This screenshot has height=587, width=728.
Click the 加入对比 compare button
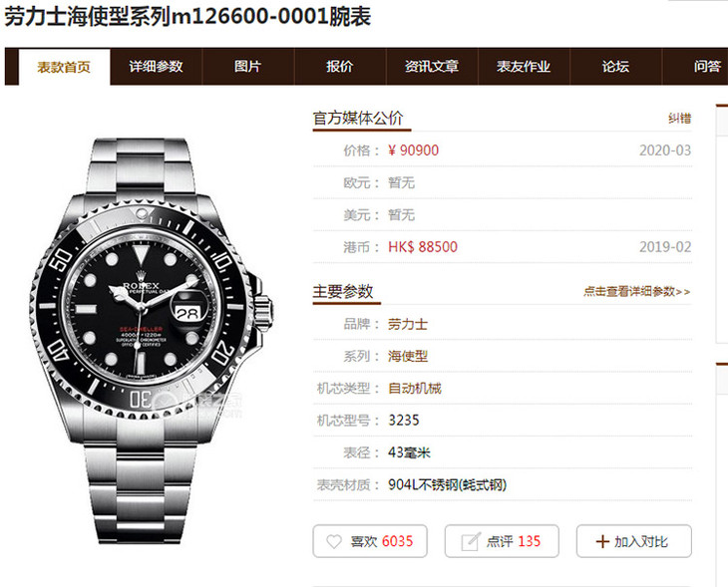pyautogui.click(x=633, y=541)
